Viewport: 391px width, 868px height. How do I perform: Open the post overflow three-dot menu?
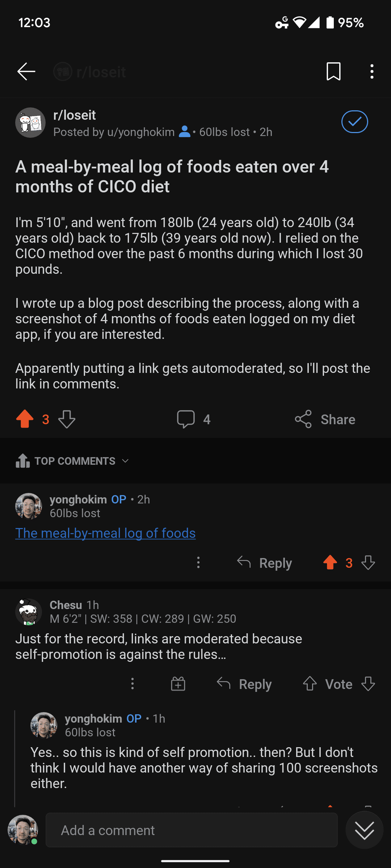click(372, 71)
